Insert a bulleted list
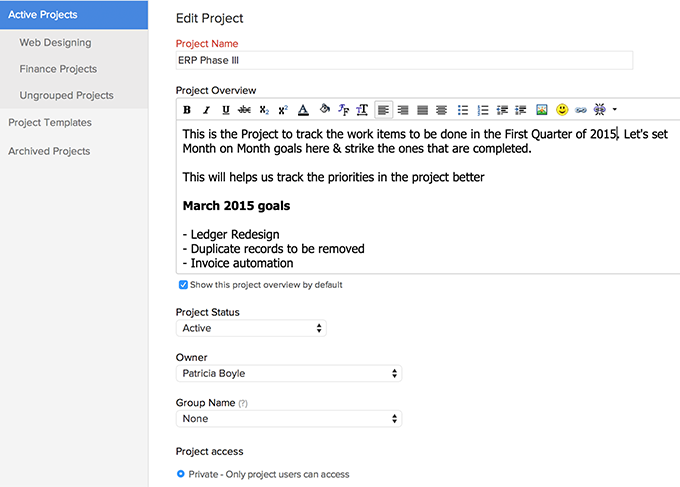680x487 pixels. pyautogui.click(x=463, y=109)
